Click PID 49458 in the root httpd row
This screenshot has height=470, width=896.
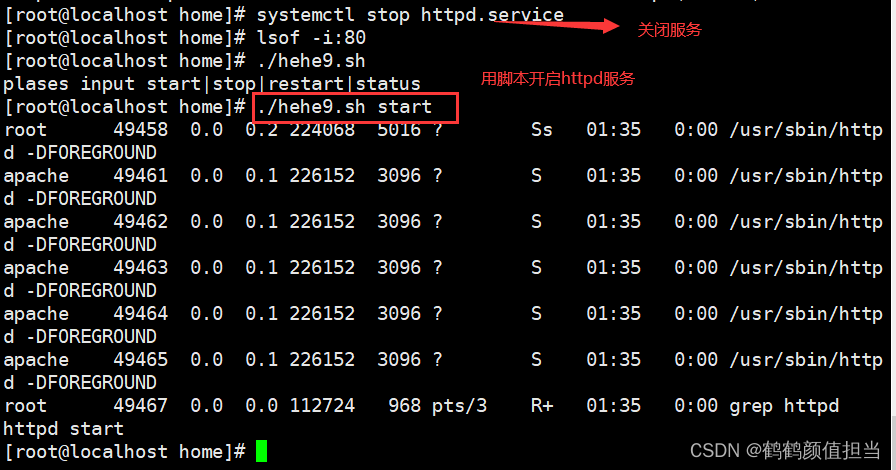(x=141, y=130)
